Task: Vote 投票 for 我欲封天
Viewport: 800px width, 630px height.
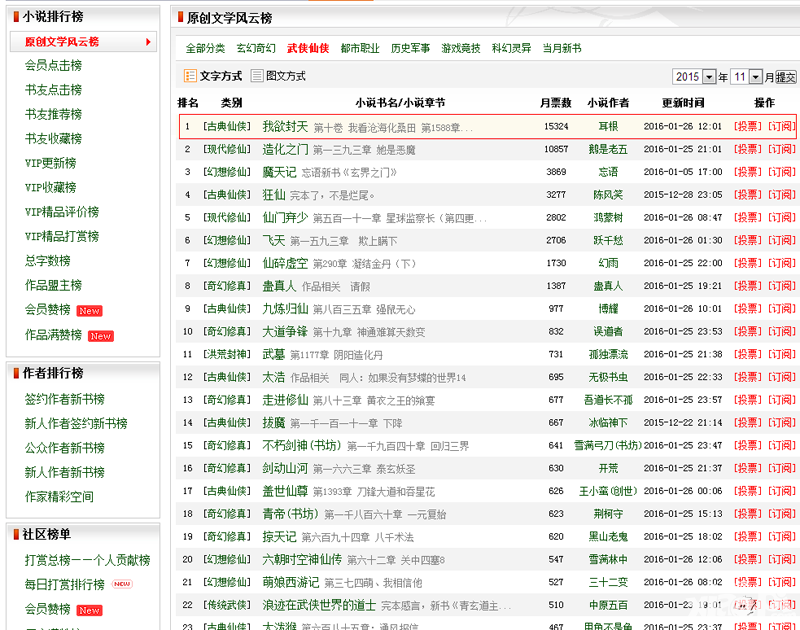Action: click(747, 127)
